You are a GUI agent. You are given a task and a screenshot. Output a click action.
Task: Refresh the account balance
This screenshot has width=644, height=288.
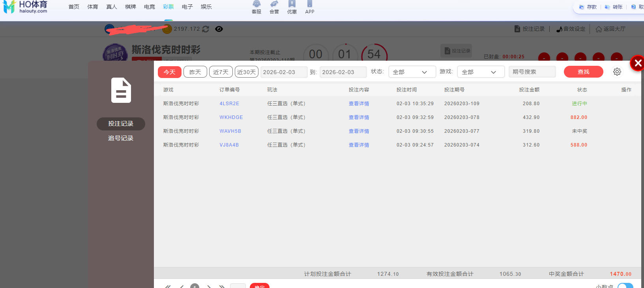206,29
